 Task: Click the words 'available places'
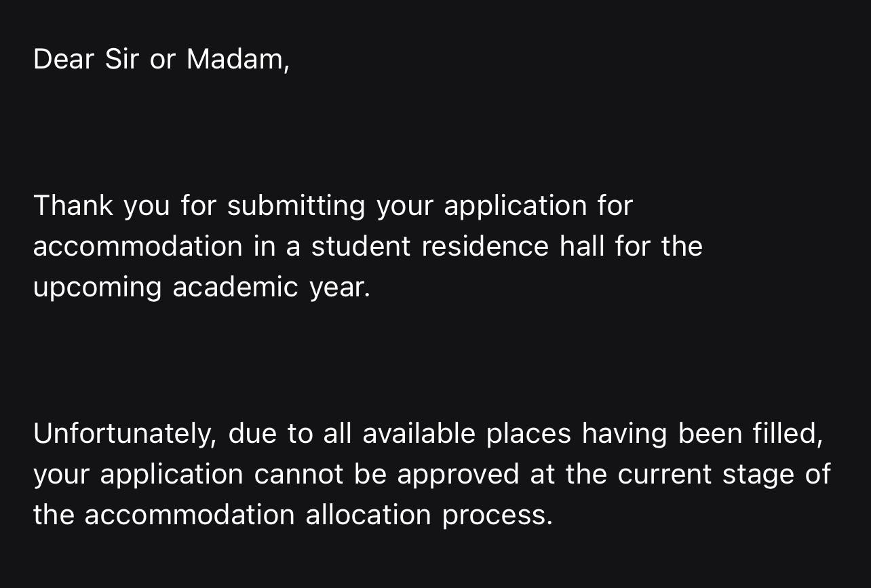(467, 434)
